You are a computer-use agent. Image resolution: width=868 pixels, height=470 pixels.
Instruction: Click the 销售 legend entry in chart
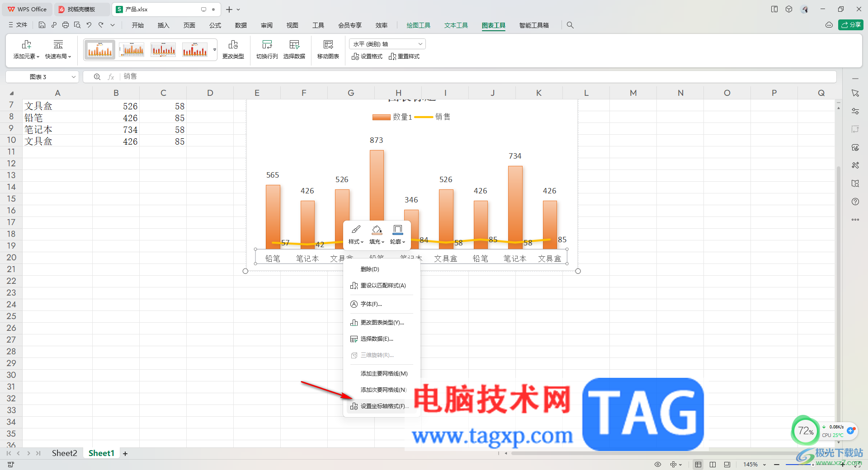click(x=433, y=117)
